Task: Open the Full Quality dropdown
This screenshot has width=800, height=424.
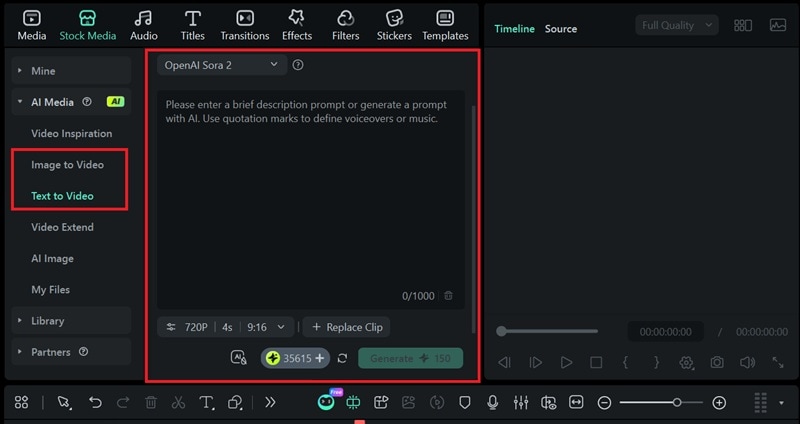Action: pos(677,26)
